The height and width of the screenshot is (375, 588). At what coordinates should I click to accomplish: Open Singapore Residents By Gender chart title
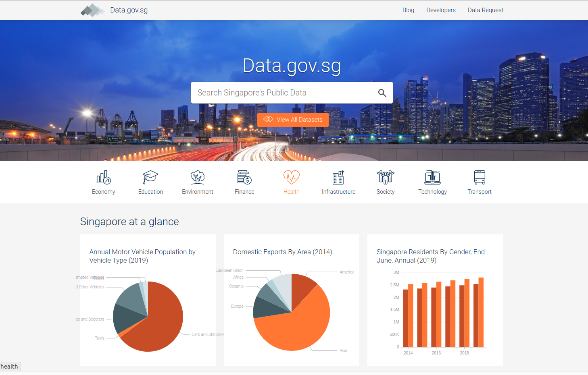431,256
